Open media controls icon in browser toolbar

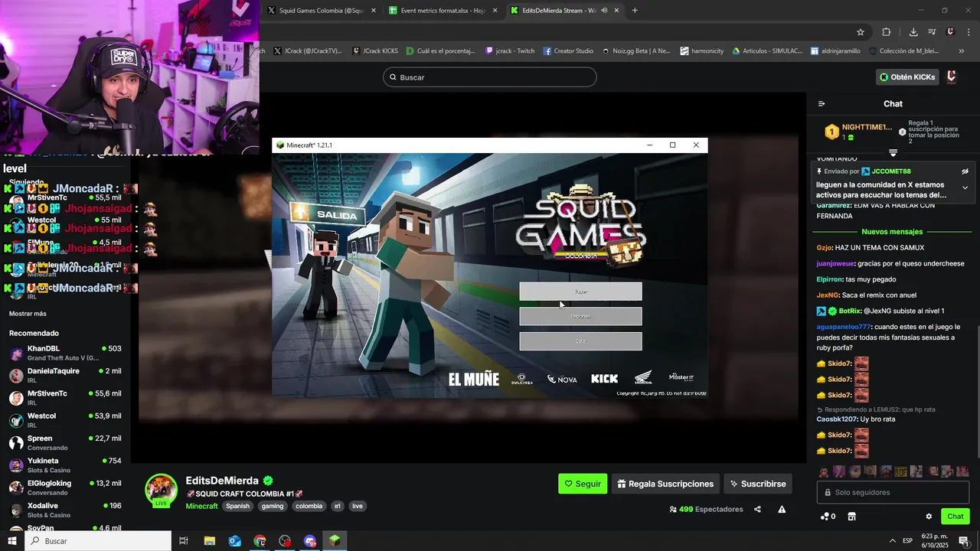coord(932,32)
